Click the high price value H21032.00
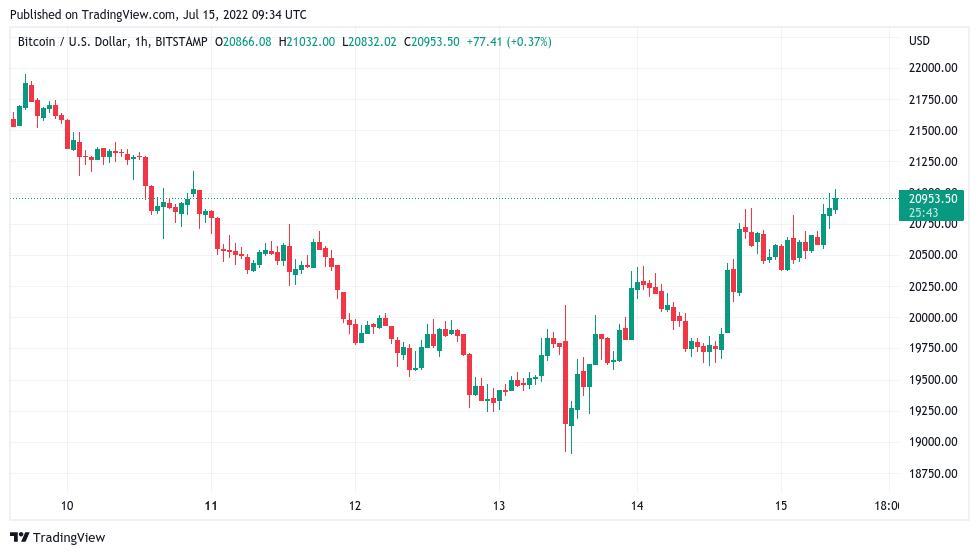This screenshot has width=979, height=555. [x=307, y=42]
